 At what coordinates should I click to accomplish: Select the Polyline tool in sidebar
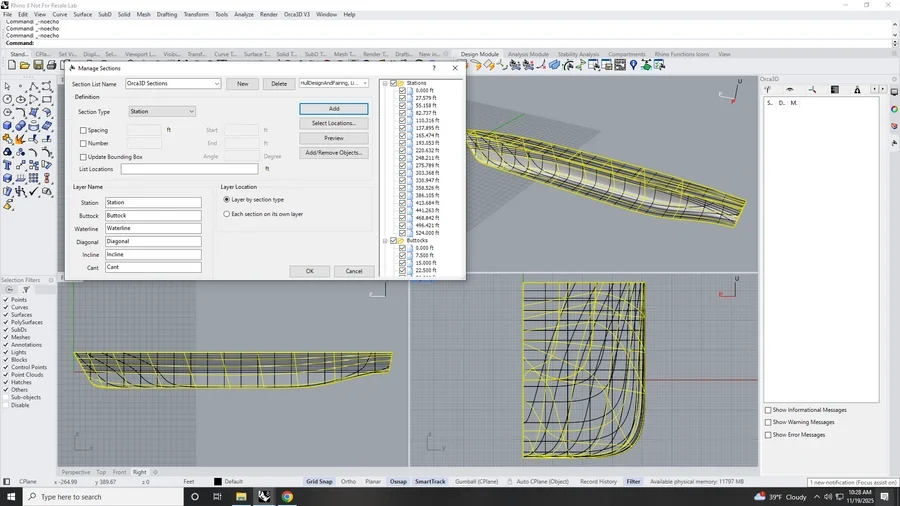tap(34, 87)
